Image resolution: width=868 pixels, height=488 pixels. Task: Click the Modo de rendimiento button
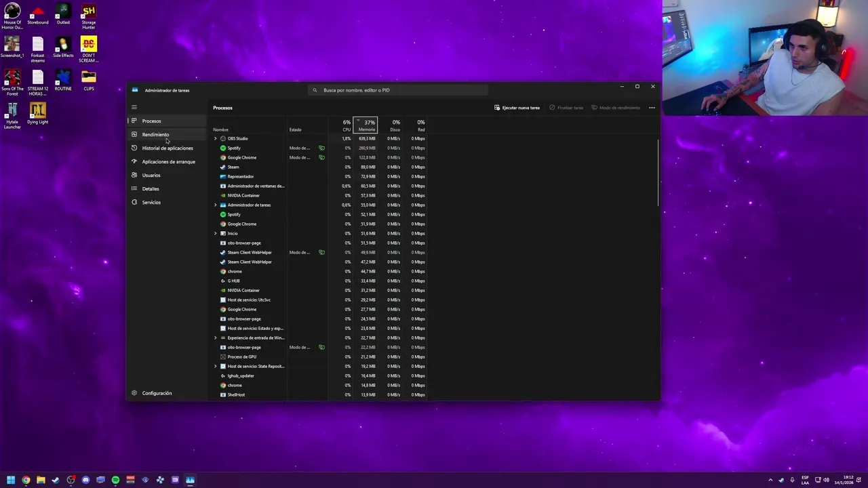[x=616, y=108]
